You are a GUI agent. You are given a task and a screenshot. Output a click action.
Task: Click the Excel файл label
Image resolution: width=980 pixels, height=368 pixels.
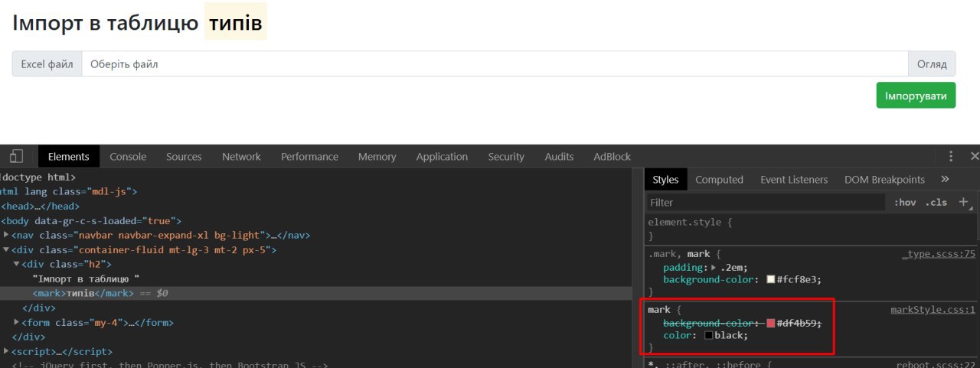(47, 64)
